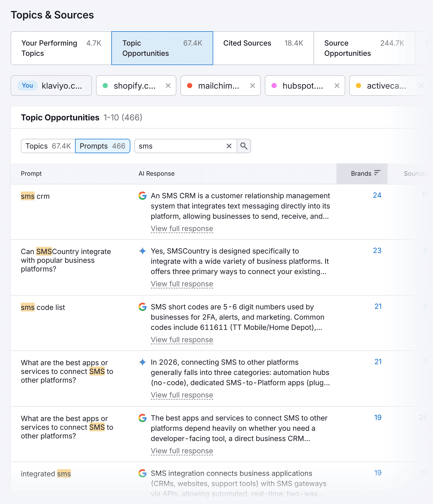Click Google icon beside 'The best apps and services'

(x=142, y=418)
